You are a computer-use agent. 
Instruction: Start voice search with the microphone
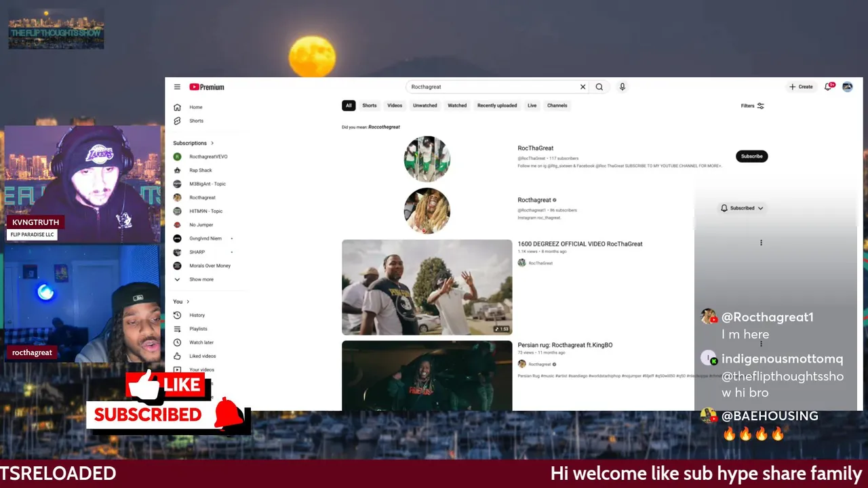coord(622,87)
